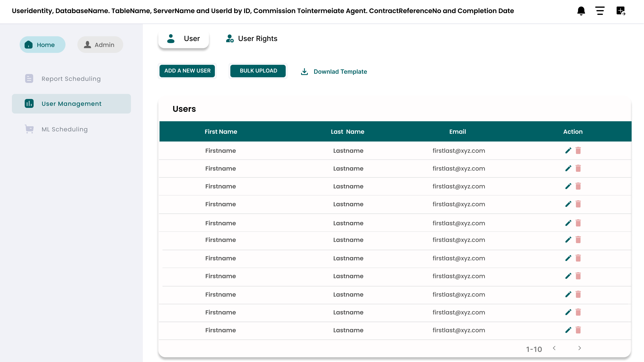Click the trash icon in the fifth user row

578,223
